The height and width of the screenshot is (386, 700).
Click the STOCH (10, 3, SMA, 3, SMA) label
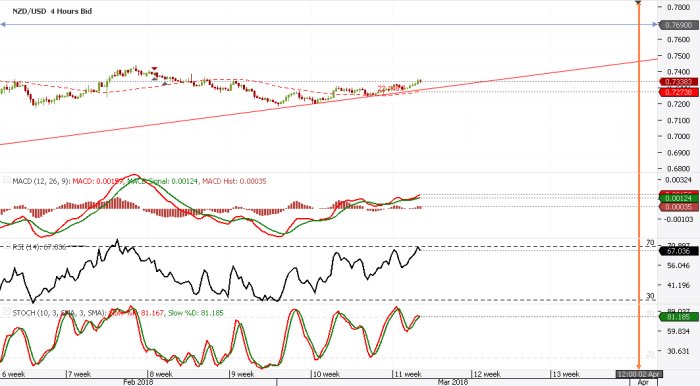tap(59, 313)
